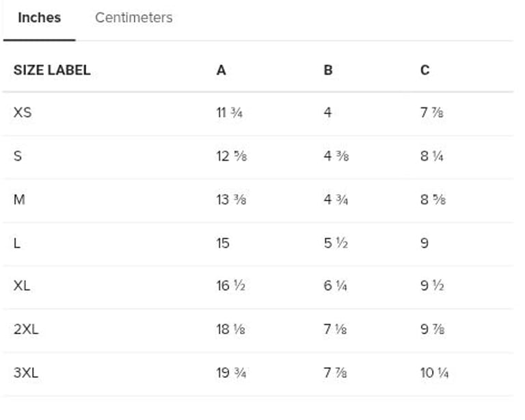Viewport: 525px width, 420px height.
Task: Select the 3XL size row label
Action: click(26, 373)
